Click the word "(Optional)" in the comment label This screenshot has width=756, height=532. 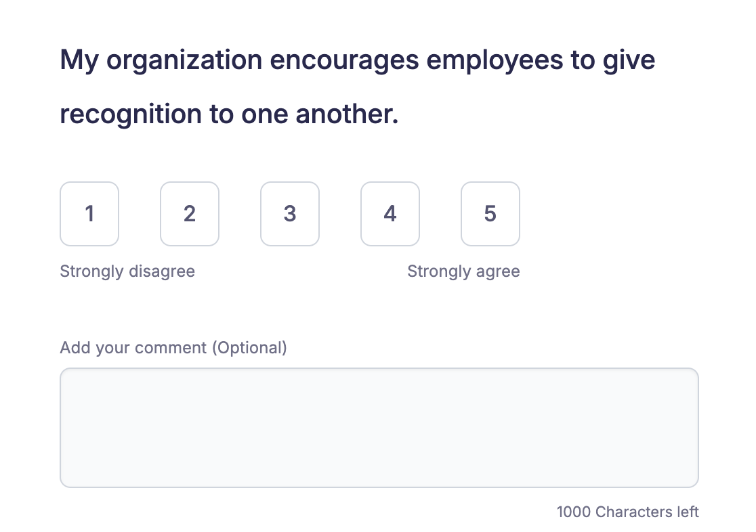(249, 348)
